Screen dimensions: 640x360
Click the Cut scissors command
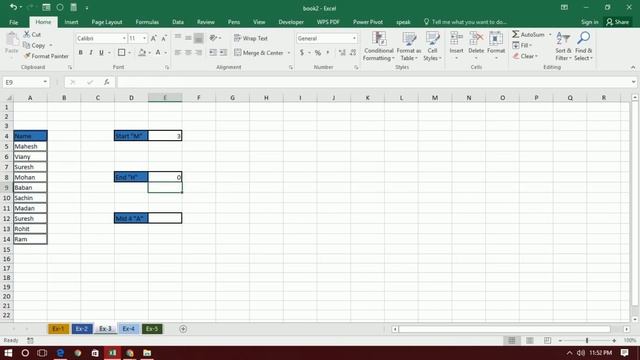click(32, 35)
